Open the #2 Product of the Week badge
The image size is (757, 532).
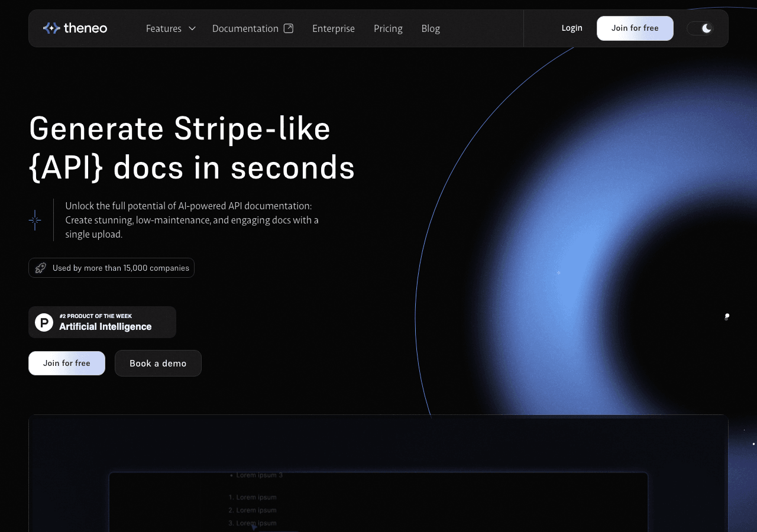coord(102,322)
